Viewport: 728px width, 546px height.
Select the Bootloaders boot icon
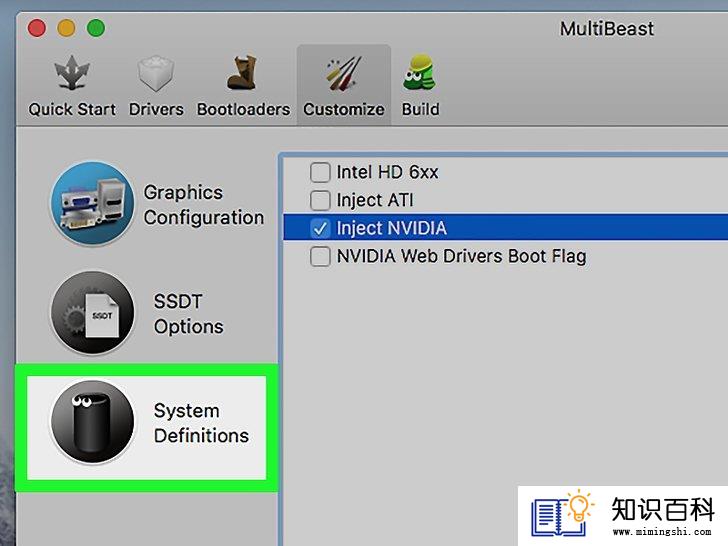(242, 73)
